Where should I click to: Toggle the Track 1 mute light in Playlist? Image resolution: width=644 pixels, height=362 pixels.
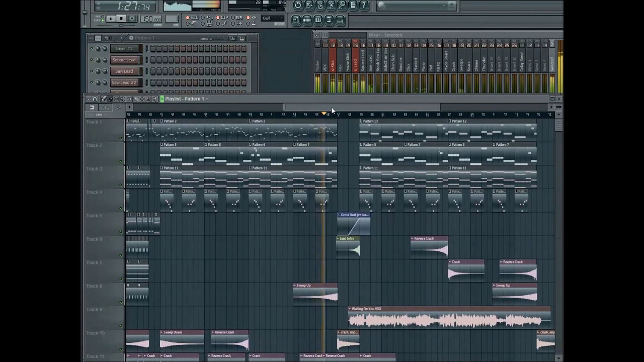[x=121, y=138]
